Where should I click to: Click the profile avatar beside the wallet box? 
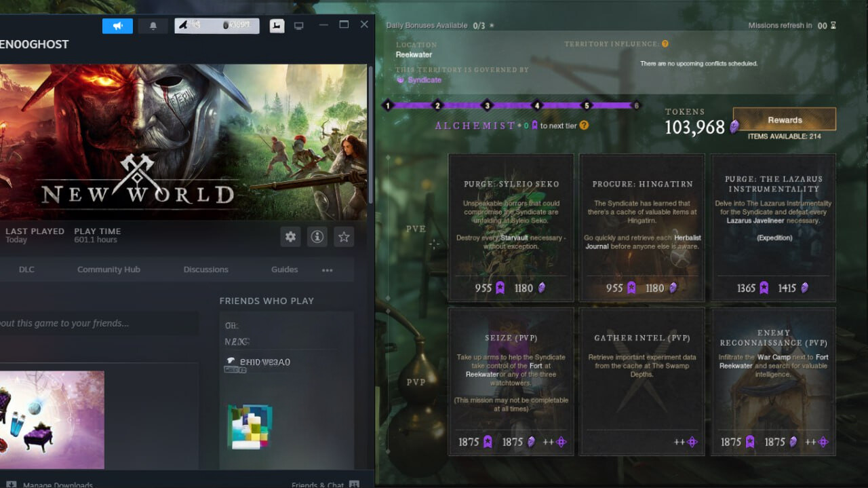[x=277, y=26]
